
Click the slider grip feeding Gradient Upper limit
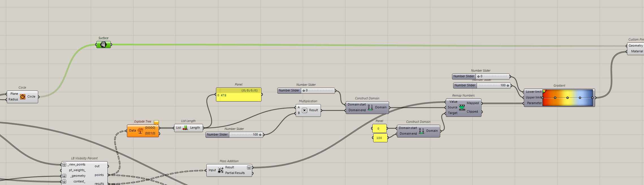point(508,85)
